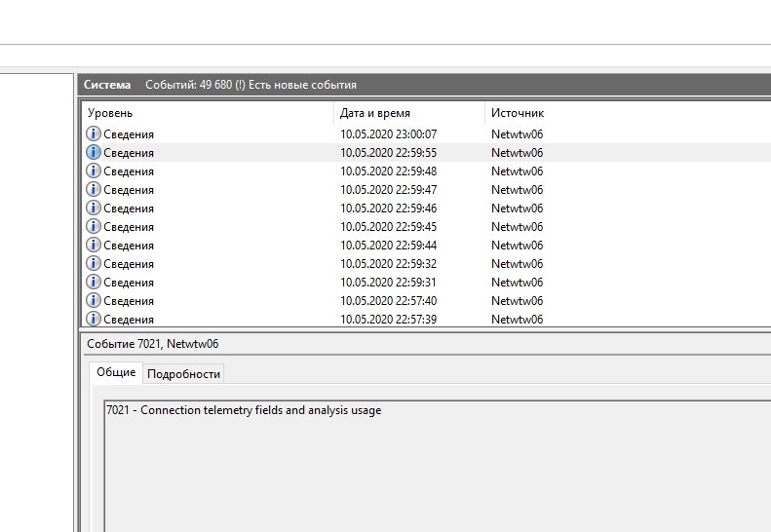Viewport: 771px width, 532px height.
Task: Switch to the Общие tab
Action: click(116, 372)
